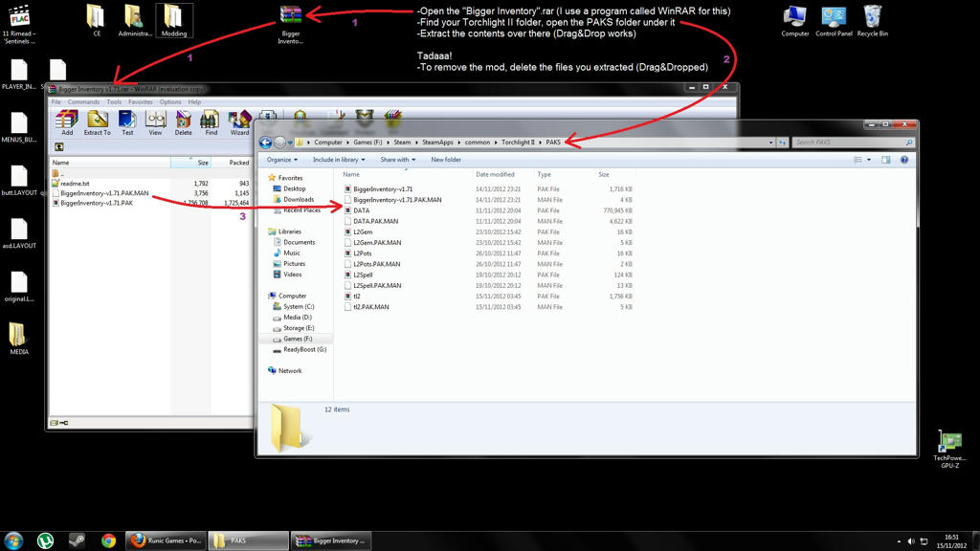Click the volume icon in system tray
Screen dimensions: 980x551
[911, 541]
